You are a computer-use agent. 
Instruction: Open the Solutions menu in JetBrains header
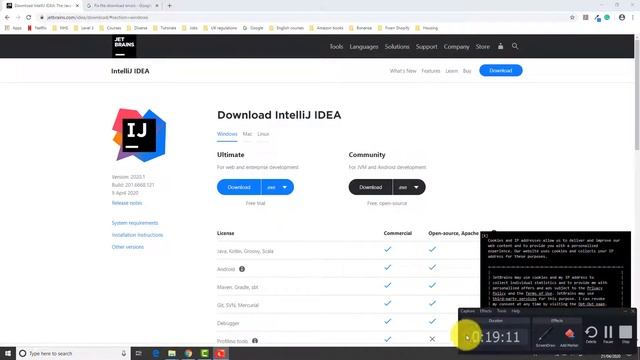397,47
